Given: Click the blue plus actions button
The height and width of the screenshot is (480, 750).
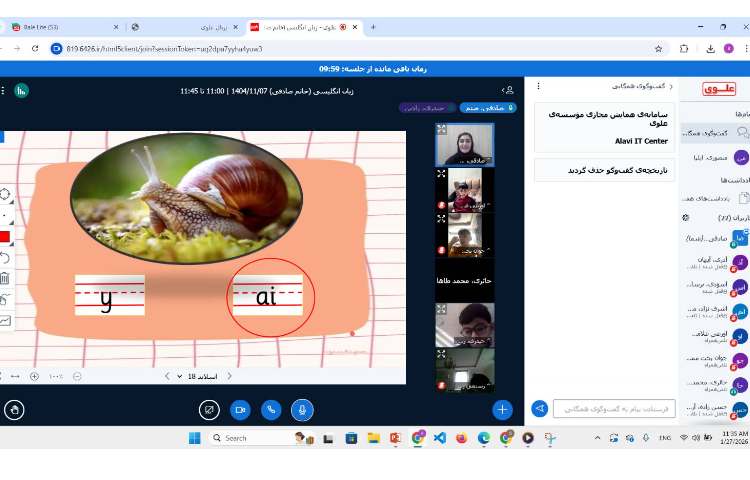Looking at the screenshot, I should click(502, 409).
